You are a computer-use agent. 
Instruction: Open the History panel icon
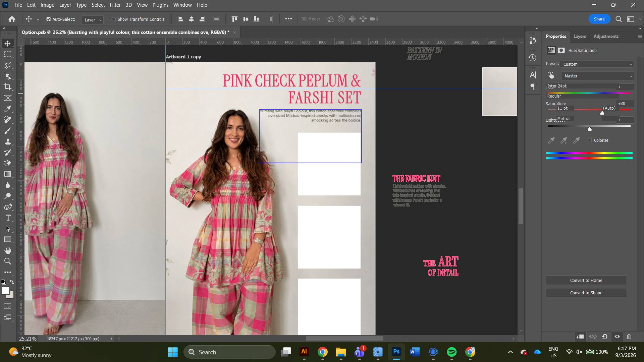point(532,58)
